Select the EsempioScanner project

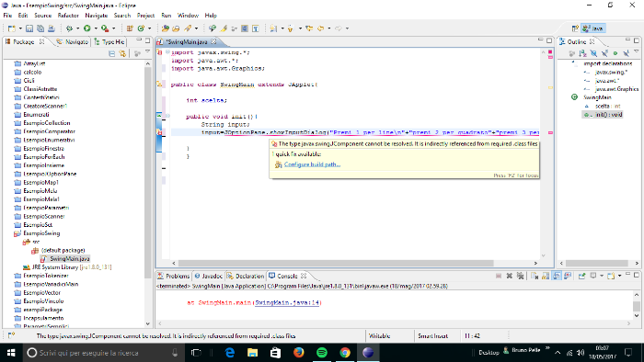tap(44, 216)
